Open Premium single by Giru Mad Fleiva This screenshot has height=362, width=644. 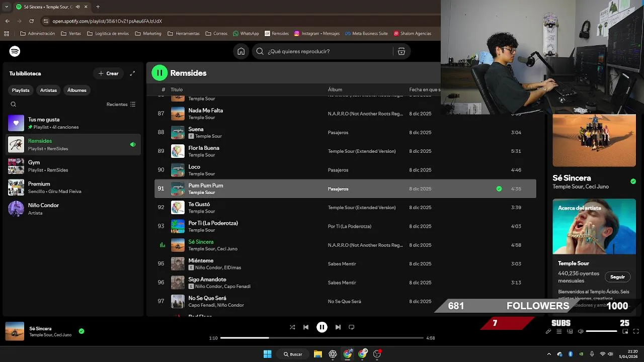(x=73, y=188)
